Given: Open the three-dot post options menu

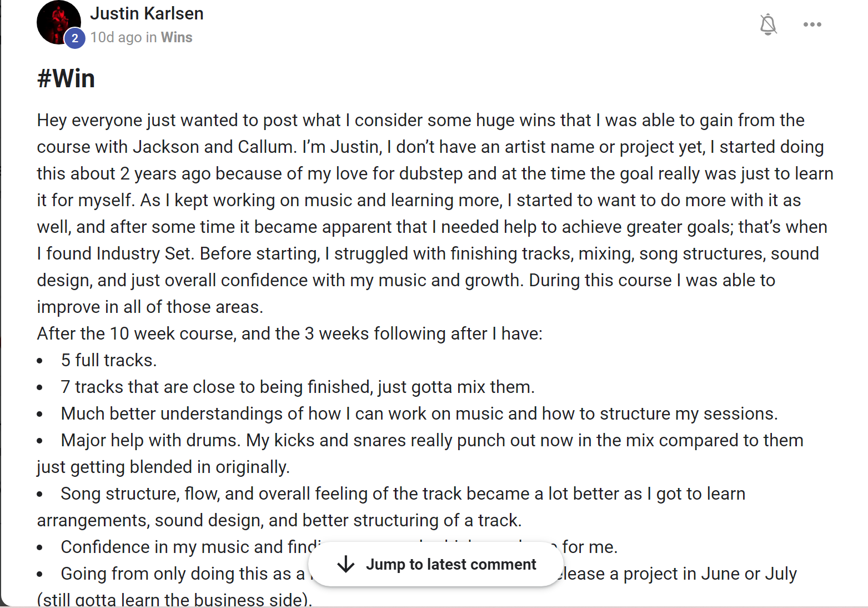Looking at the screenshot, I should point(812,24).
